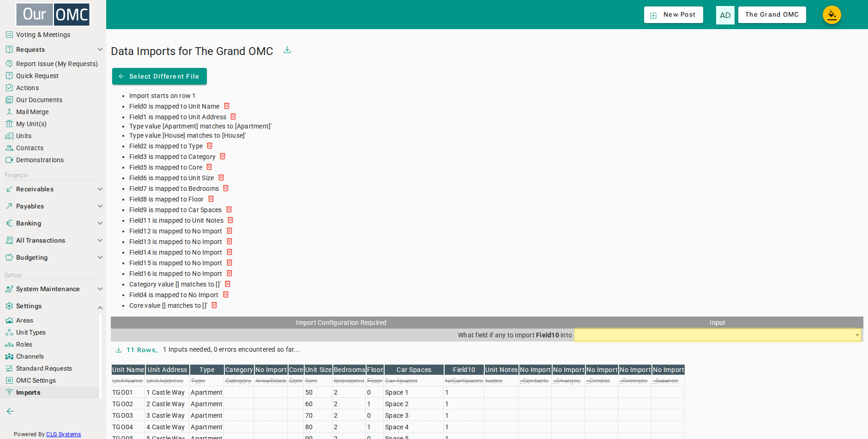
Task: Open Voting & Meetings in the sidebar
Action: (43, 35)
